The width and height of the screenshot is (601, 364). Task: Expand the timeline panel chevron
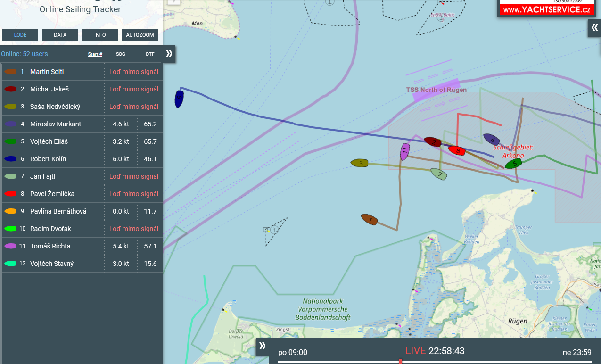[263, 346]
